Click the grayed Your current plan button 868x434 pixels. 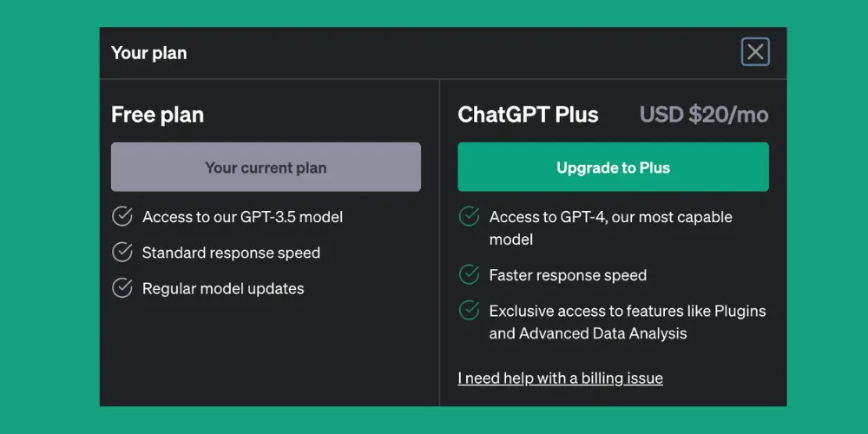[x=266, y=168]
